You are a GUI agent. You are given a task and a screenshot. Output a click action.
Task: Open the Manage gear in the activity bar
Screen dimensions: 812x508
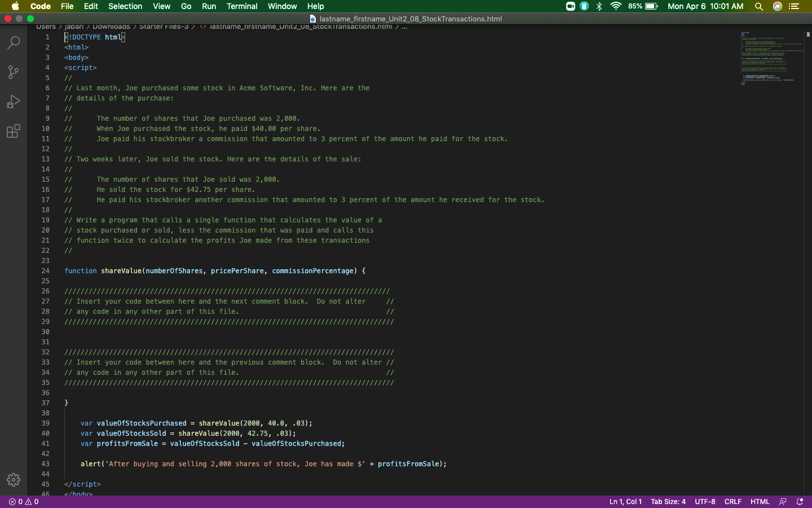pos(14,480)
